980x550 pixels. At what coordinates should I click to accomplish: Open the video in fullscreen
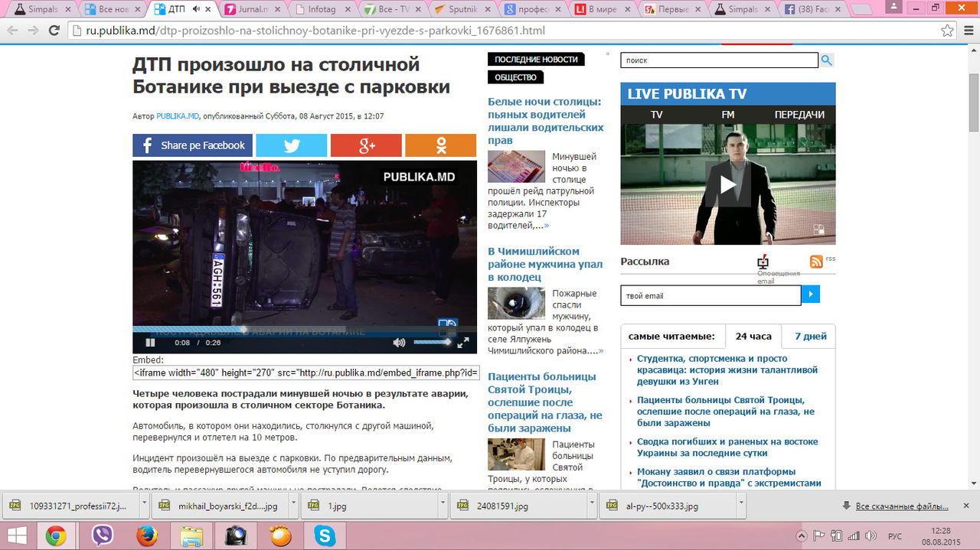(463, 343)
